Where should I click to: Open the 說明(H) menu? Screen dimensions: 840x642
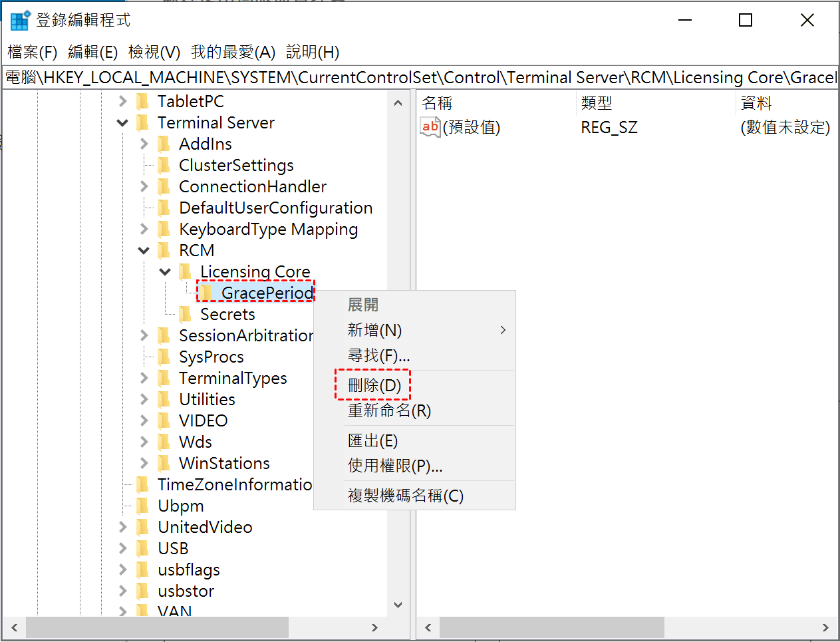pyautogui.click(x=313, y=52)
